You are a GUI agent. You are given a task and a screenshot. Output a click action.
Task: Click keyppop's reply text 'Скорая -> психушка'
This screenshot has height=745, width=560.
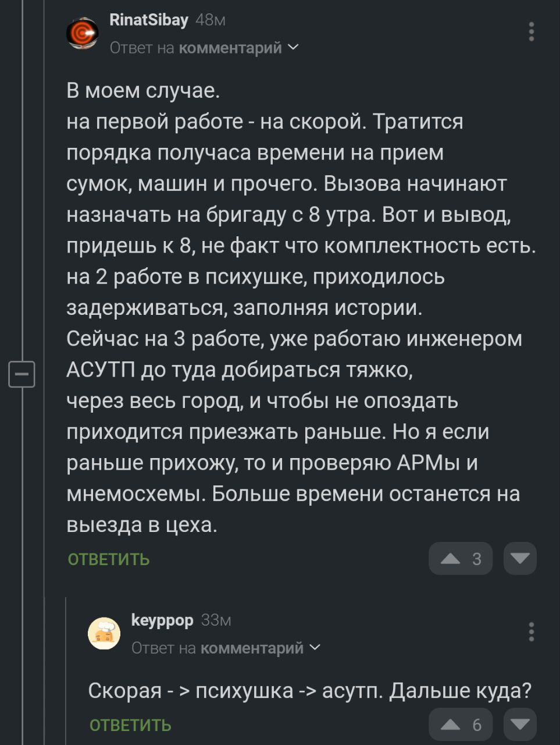pos(309,691)
